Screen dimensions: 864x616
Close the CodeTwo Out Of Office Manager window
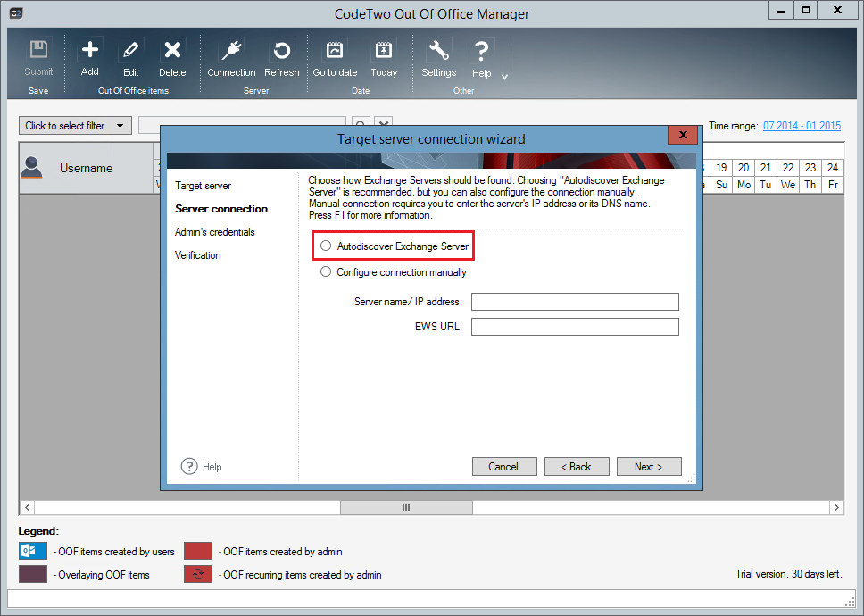[x=837, y=11]
